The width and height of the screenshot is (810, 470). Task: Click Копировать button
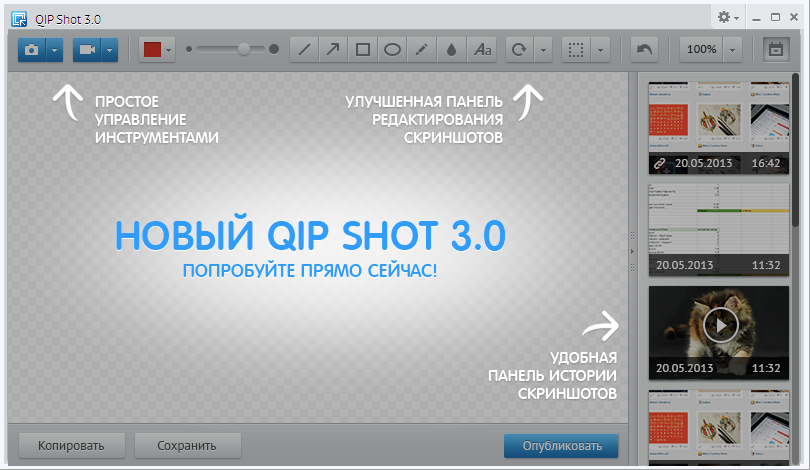71,446
